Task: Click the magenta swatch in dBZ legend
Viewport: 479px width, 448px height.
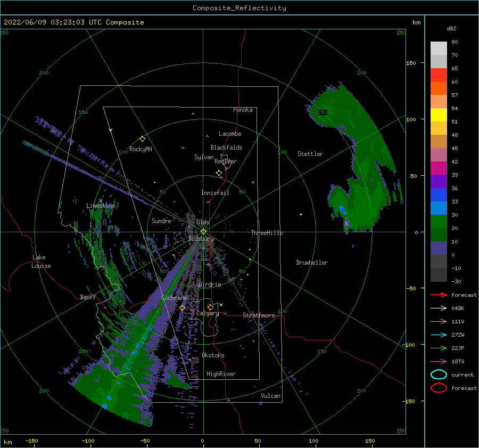Action: tap(439, 168)
